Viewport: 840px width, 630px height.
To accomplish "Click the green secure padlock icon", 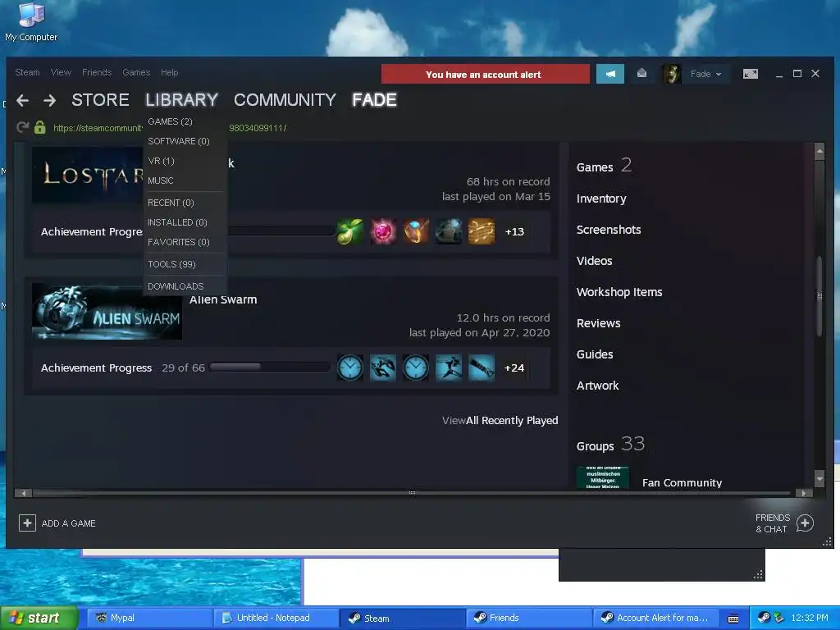I will point(39,127).
